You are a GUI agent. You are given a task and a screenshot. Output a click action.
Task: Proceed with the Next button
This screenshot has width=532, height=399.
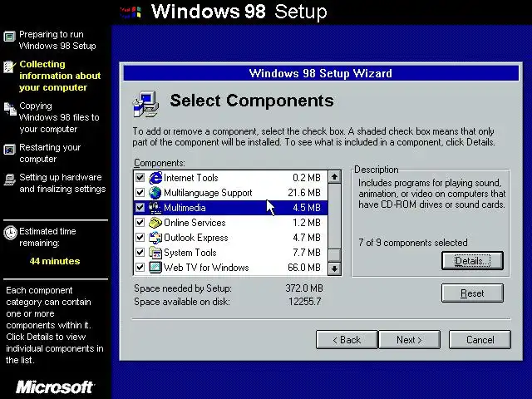[x=409, y=340]
